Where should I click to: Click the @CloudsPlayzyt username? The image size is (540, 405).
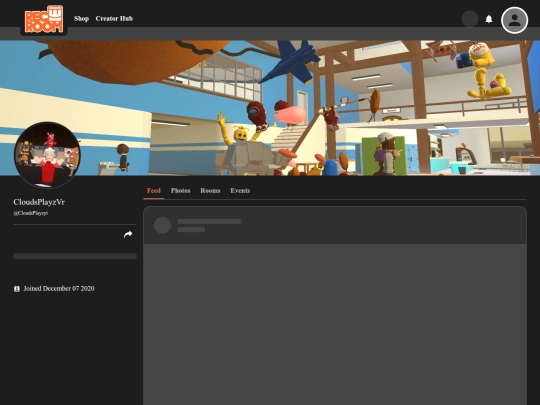pos(31,213)
